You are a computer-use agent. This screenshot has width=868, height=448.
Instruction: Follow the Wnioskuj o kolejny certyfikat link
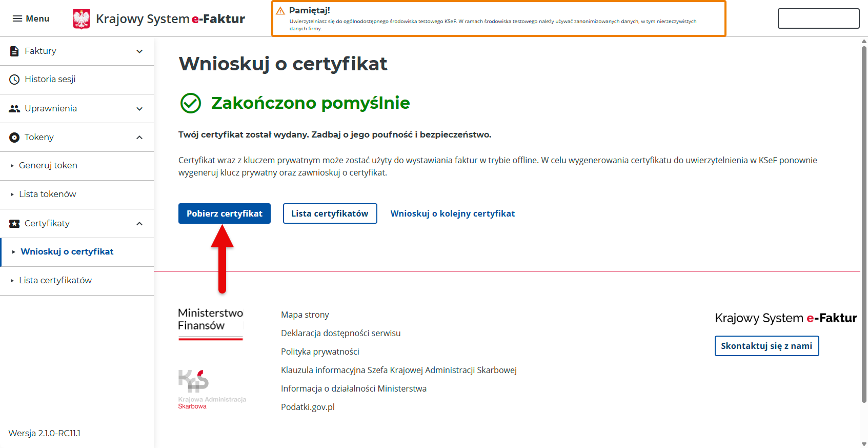452,213
